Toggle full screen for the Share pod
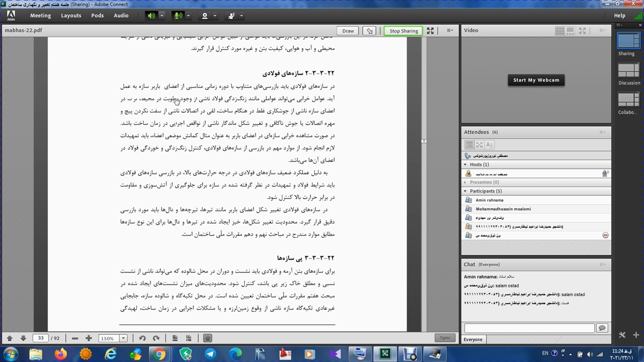The height and width of the screenshot is (362, 644). tap(430, 31)
